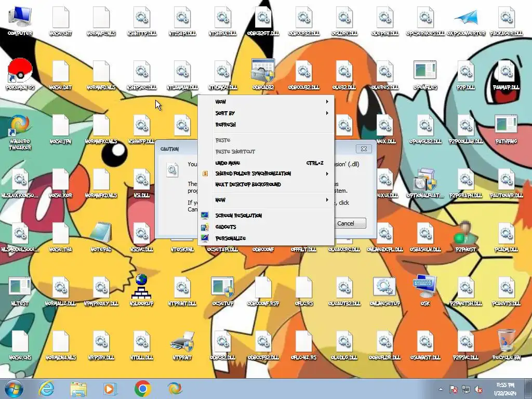Screen dimensions: 532x399
Task: Click the oflc-nz.rs file icon
Action: tap(303, 345)
